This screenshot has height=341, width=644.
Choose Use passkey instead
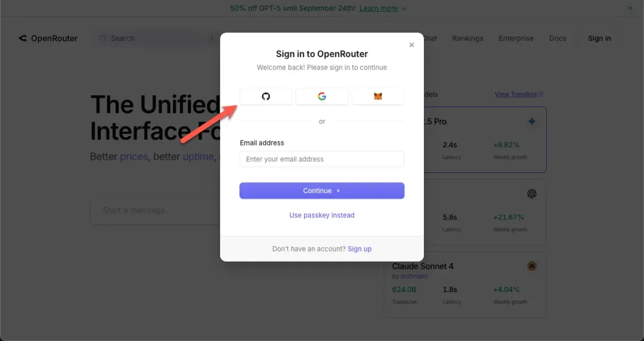pyautogui.click(x=322, y=215)
